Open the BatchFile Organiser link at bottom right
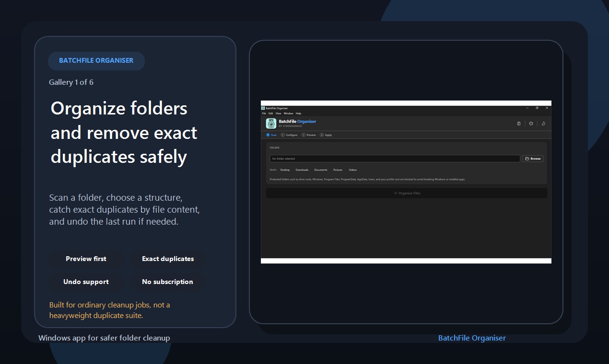609x364 pixels. tap(472, 338)
